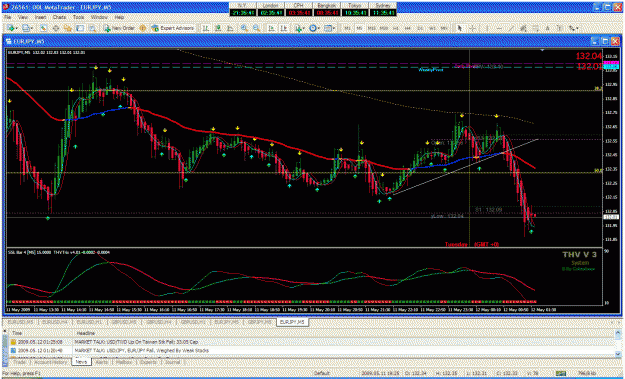Click the chart shift triangle marker atop chart
Image resolution: width=625 pixels, height=379 pixels.
click(542, 50)
